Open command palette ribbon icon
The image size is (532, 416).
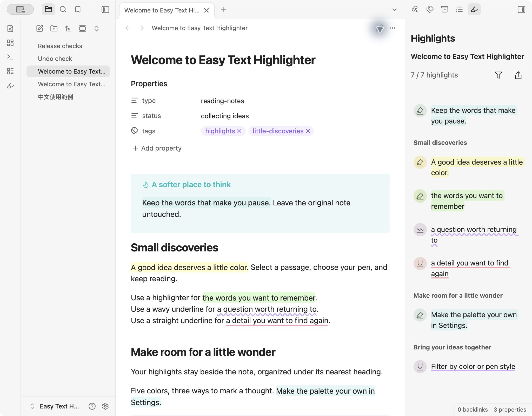tap(10, 57)
